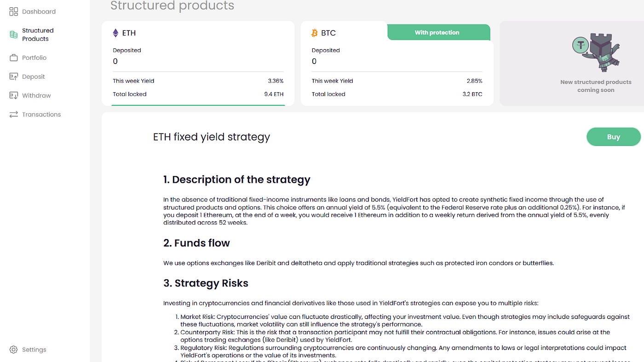This screenshot has height=362, width=644.
Task: Open the Withdraw section
Action: pyautogui.click(x=36, y=95)
